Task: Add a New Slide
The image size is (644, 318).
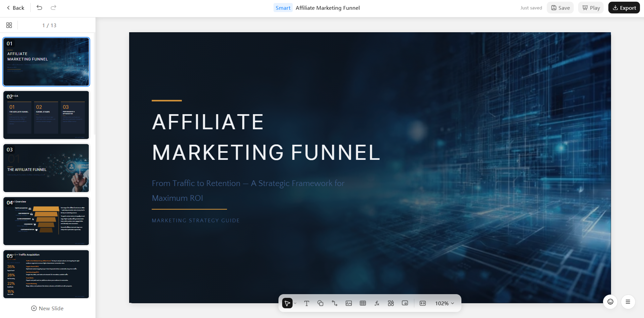Action: (x=47, y=308)
